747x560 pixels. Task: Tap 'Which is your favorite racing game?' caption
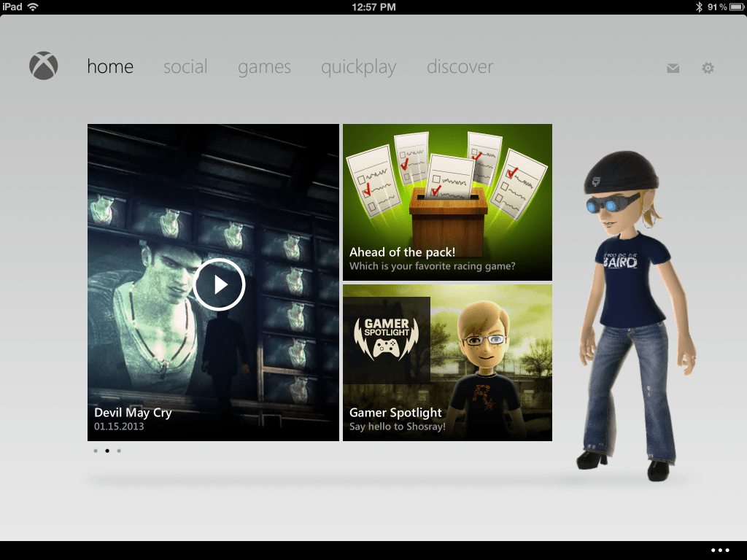point(433,266)
